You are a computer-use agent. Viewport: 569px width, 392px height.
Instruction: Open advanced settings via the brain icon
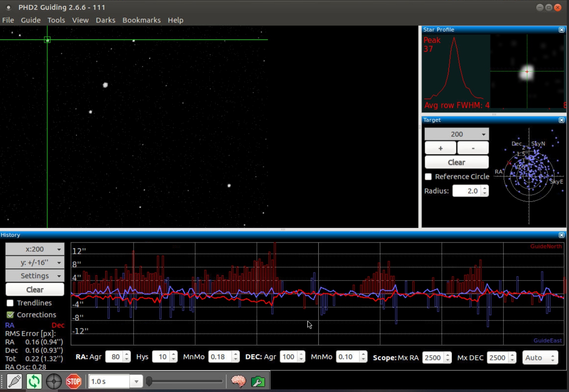click(238, 381)
